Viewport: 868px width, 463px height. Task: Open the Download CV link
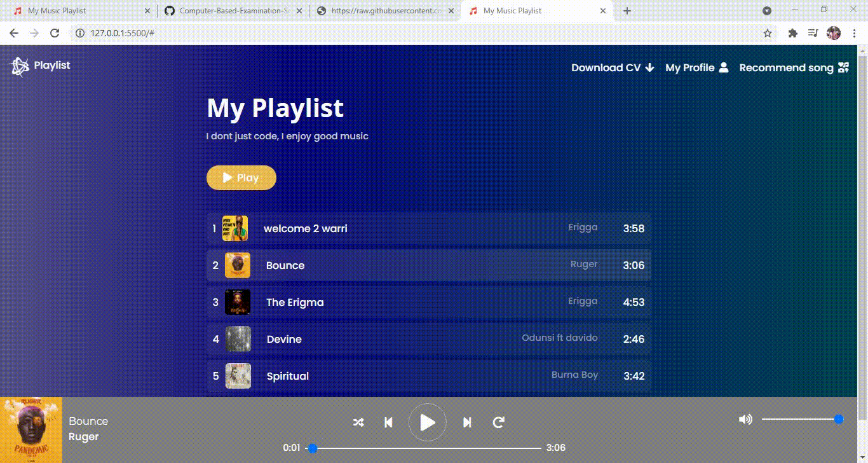(x=613, y=68)
